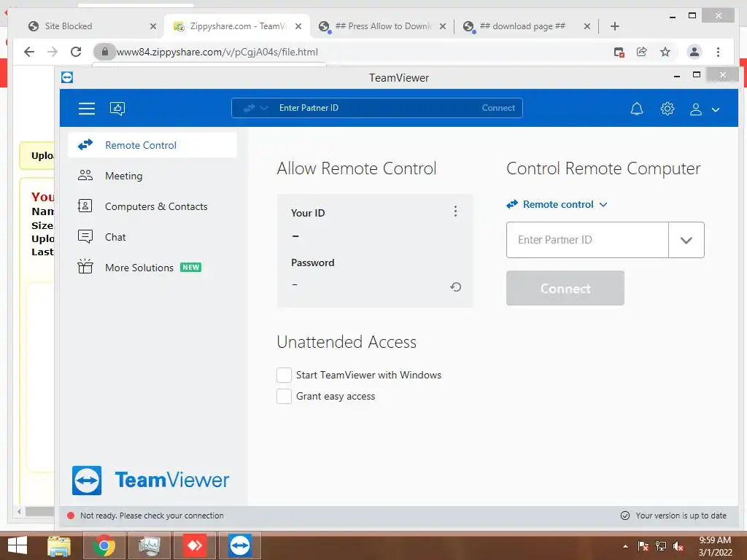Bookmark this page with the star

pos(665,52)
